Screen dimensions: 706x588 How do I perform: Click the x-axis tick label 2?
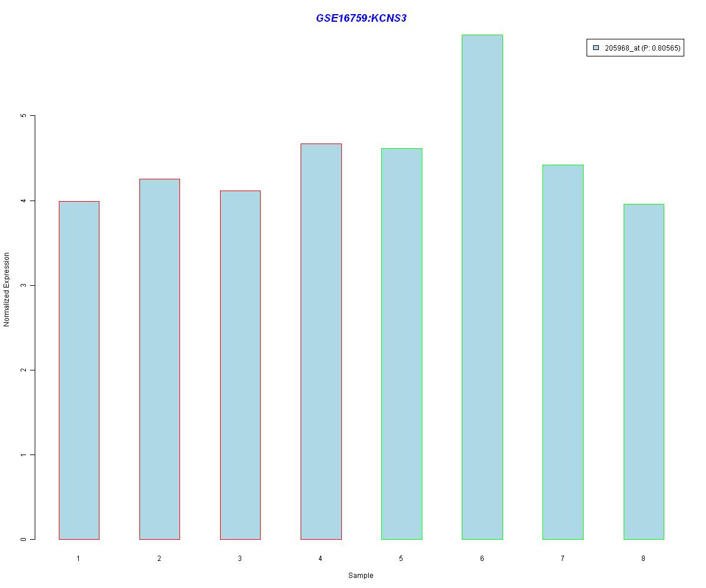[x=159, y=558]
